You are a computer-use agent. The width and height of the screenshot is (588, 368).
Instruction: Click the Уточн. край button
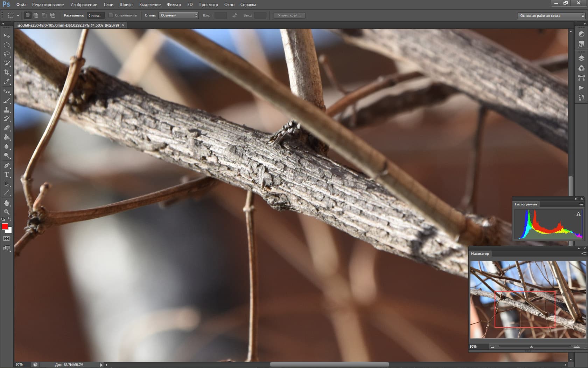289,15
